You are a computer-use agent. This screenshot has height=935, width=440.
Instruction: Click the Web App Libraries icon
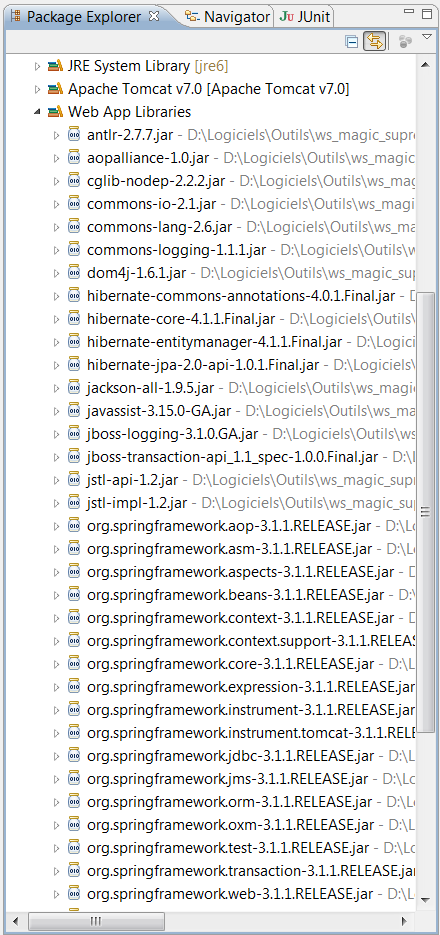55,112
